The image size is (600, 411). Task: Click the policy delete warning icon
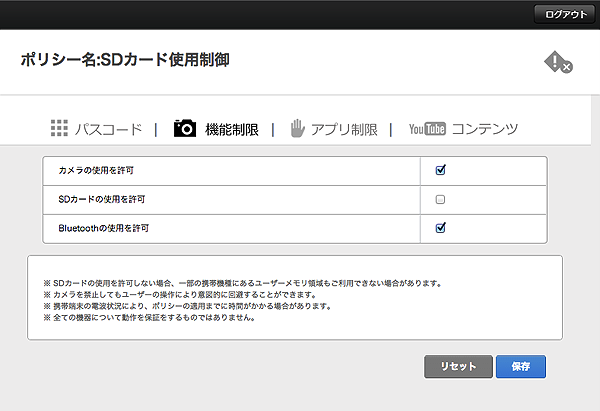(x=557, y=62)
